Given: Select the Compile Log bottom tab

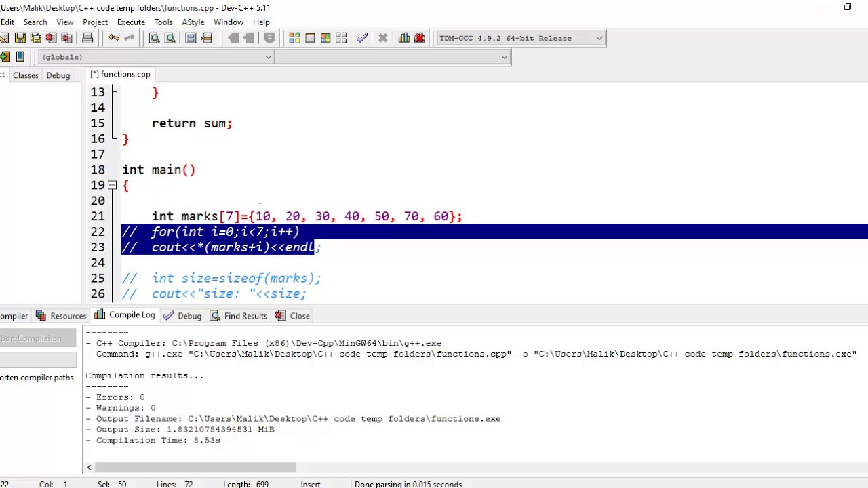Looking at the screenshot, I should pos(125,315).
